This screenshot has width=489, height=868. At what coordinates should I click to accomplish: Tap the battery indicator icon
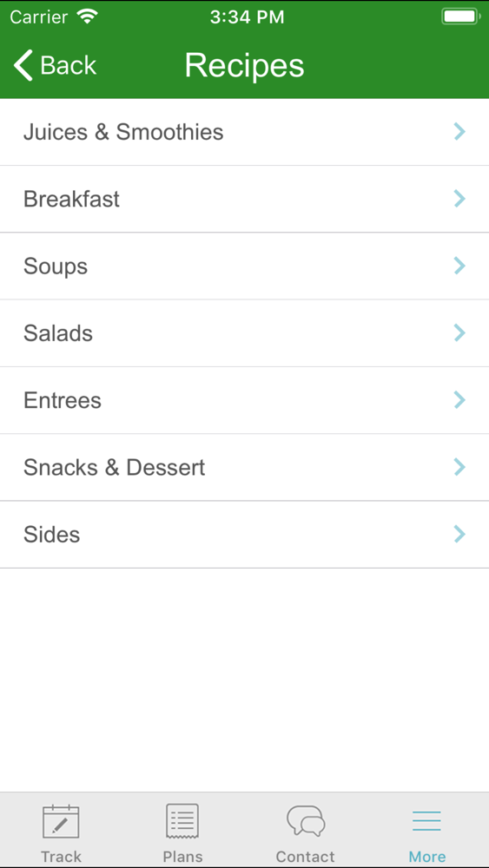460,16
